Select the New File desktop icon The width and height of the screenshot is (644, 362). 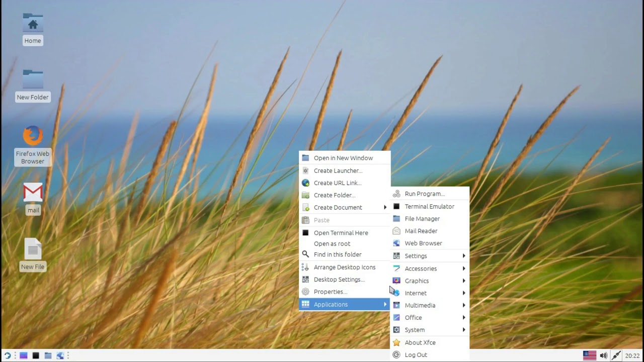33,254
